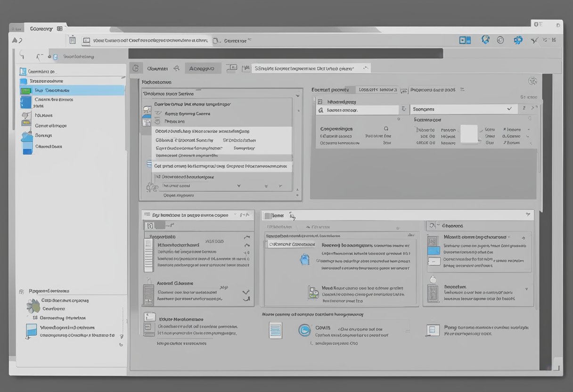573x392 pixels.
Task: Open the Soongnns dropdown with the checkmark arrow
Action: [509, 109]
